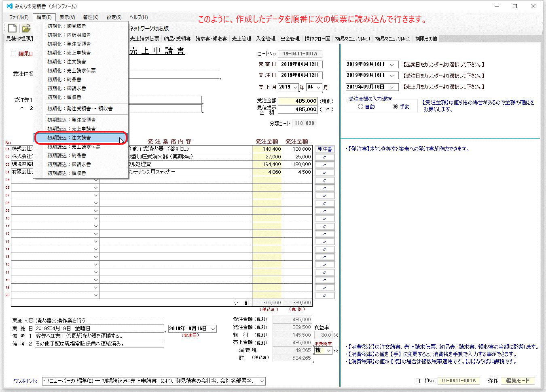This screenshot has height=392, width=546.
Task: Choose 初期化：発注受領書 from the menu
Action: 81,44
